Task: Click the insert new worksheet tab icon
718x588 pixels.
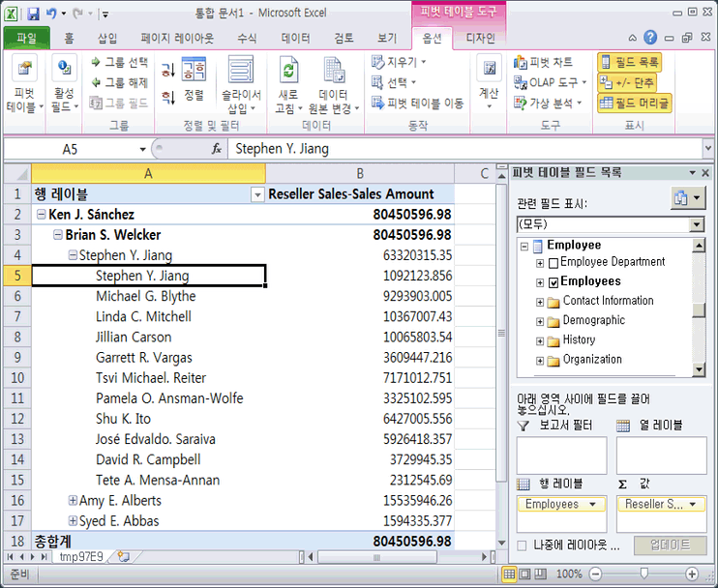Action: pos(124,557)
